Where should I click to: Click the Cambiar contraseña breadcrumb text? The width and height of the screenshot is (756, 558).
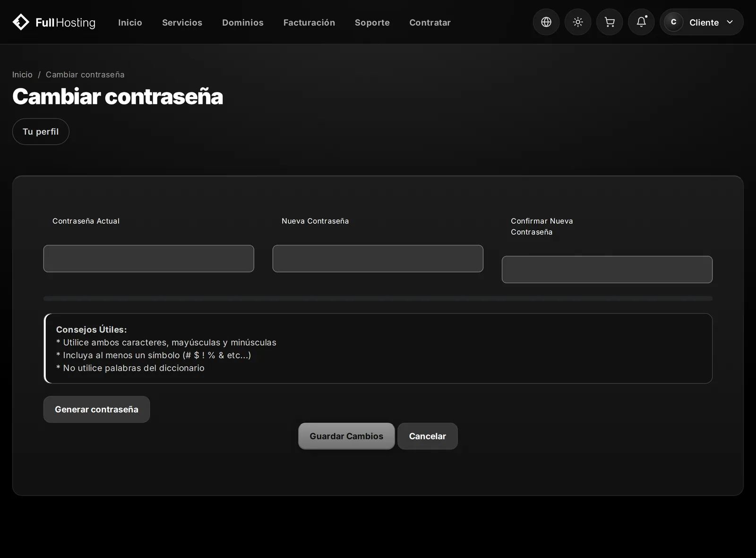click(x=85, y=75)
